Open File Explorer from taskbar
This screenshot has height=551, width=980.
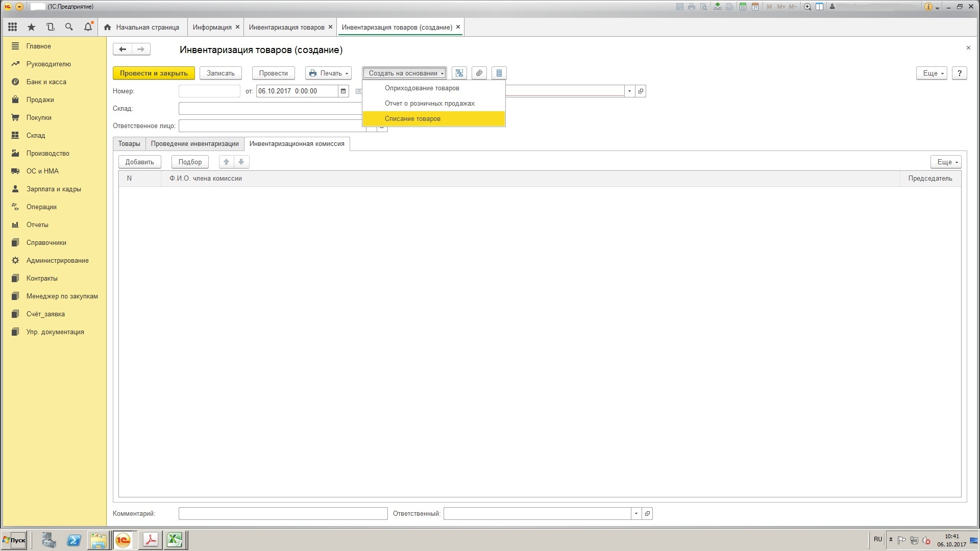[x=99, y=540]
